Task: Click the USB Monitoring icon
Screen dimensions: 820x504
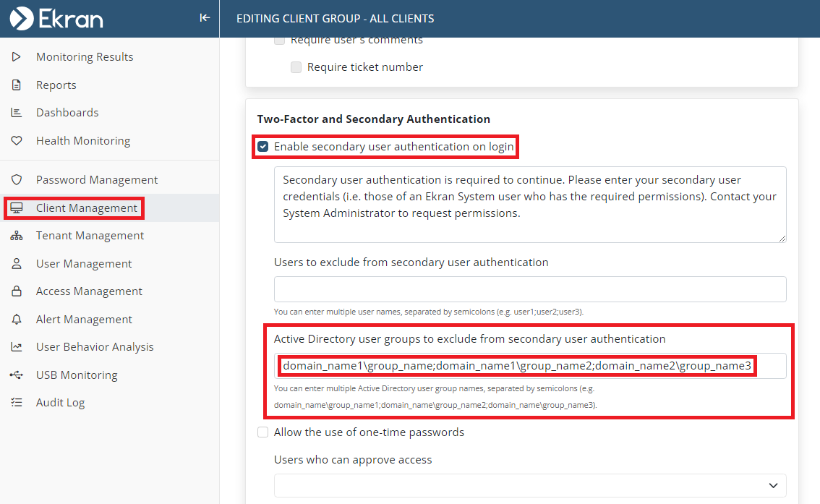Action: [x=17, y=375]
